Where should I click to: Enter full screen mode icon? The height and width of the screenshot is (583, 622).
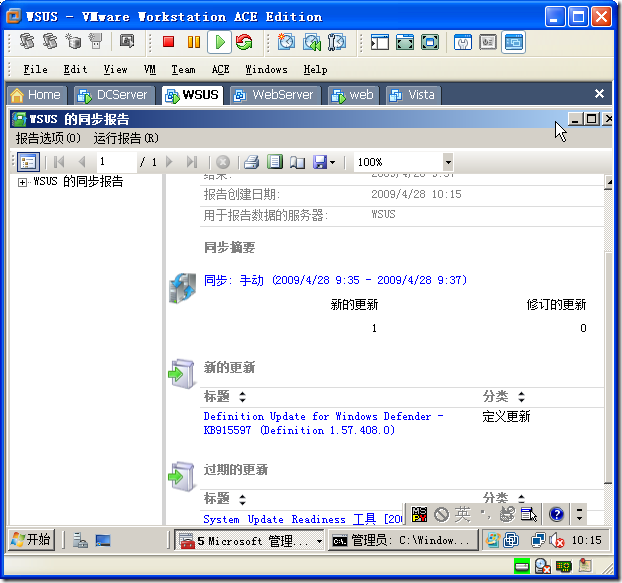(405, 42)
